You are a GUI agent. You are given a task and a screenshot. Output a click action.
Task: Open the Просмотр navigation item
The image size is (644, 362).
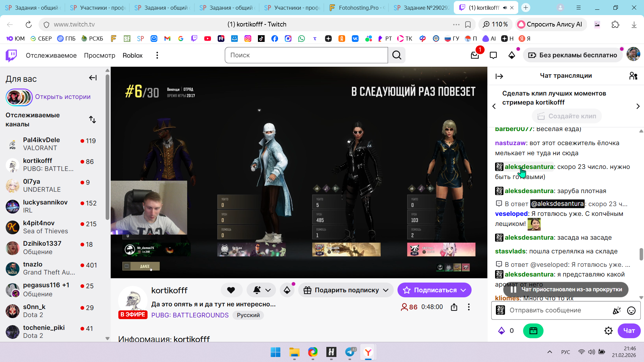[x=100, y=55]
